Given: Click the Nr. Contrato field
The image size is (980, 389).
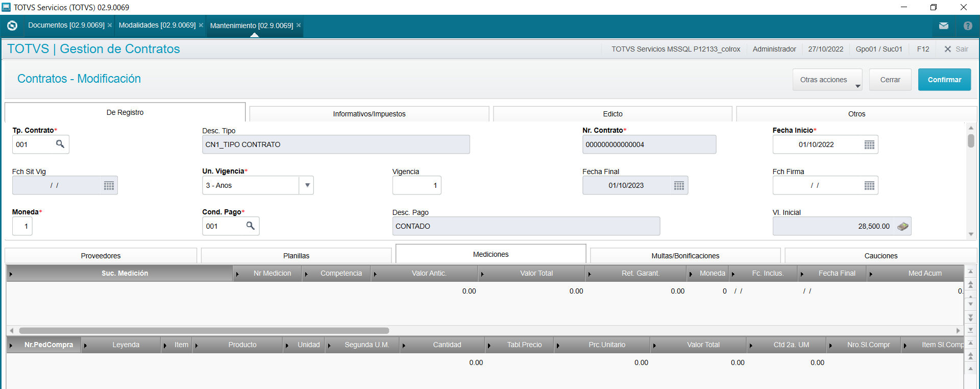Looking at the screenshot, I should coord(649,144).
